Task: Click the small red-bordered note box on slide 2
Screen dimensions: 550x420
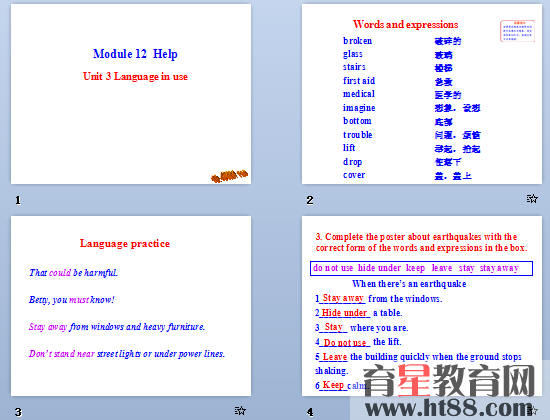Action: [517, 31]
